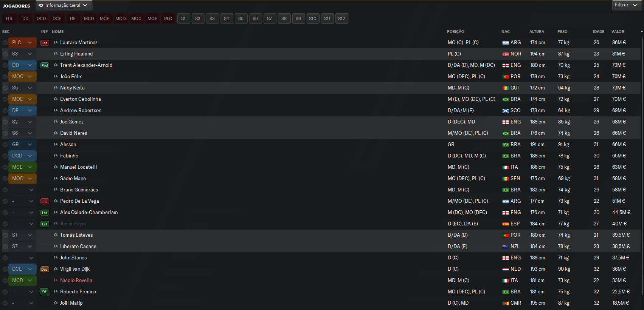Viewport: 644px width, 310px height.
Task: Click Cameroon flag in Joël Matip row
Action: click(x=505, y=303)
